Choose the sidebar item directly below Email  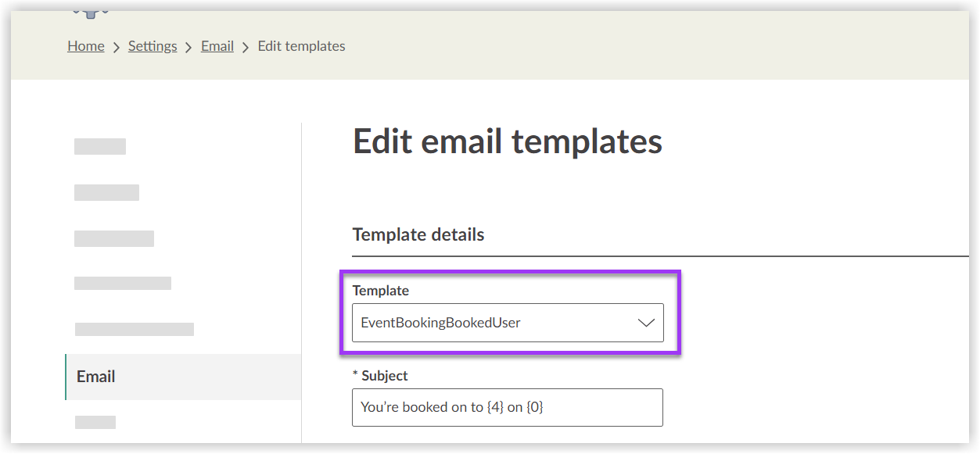click(95, 421)
